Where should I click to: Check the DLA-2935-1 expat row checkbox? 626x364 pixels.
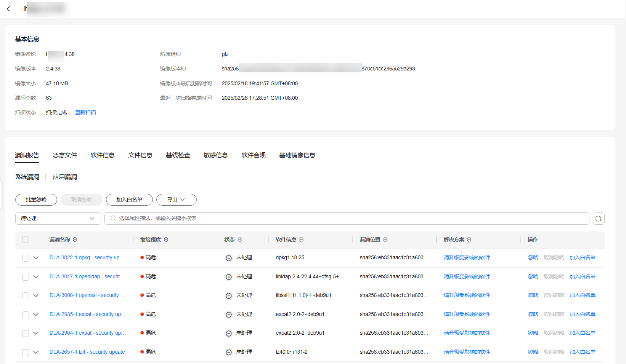pos(26,315)
